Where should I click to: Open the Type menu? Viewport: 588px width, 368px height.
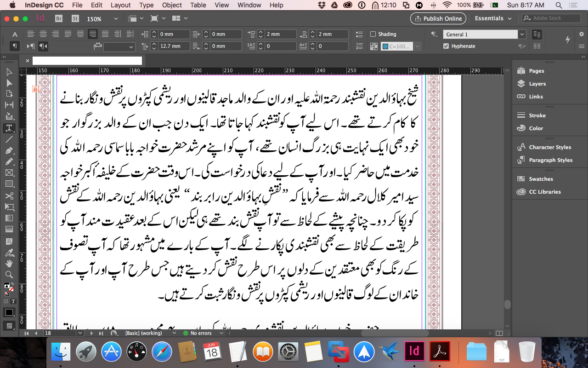[147, 5]
